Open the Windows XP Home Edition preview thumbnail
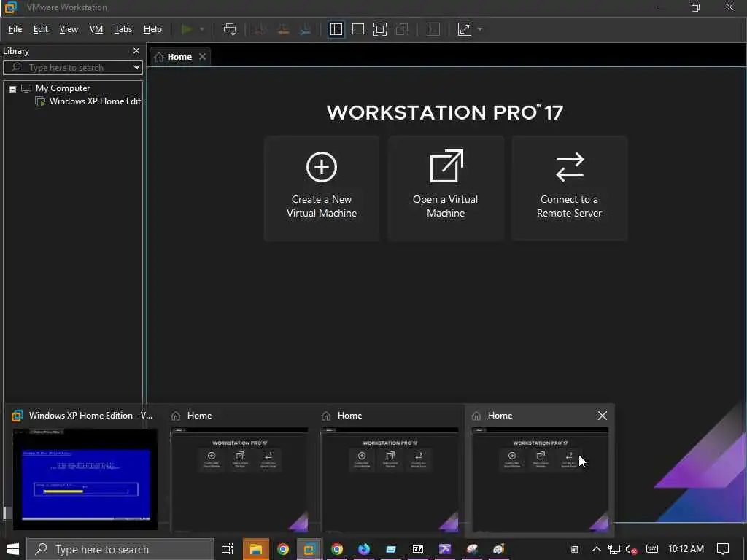This screenshot has width=747, height=560. [85, 478]
